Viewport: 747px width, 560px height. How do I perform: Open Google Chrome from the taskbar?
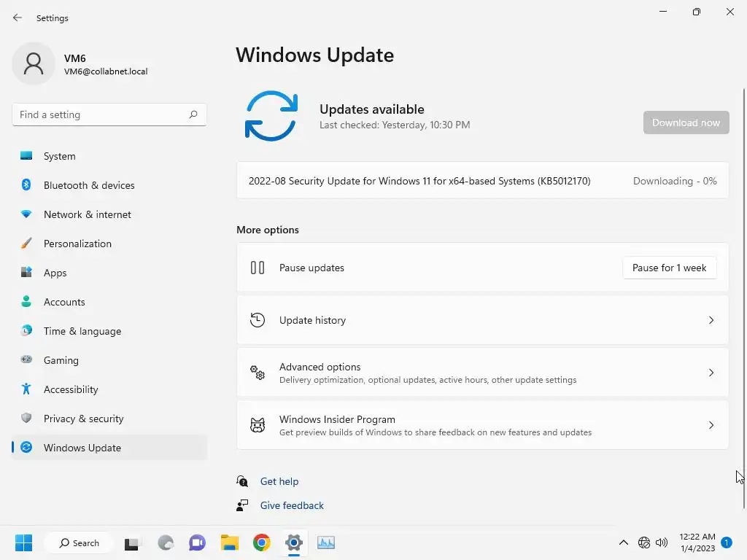point(262,542)
